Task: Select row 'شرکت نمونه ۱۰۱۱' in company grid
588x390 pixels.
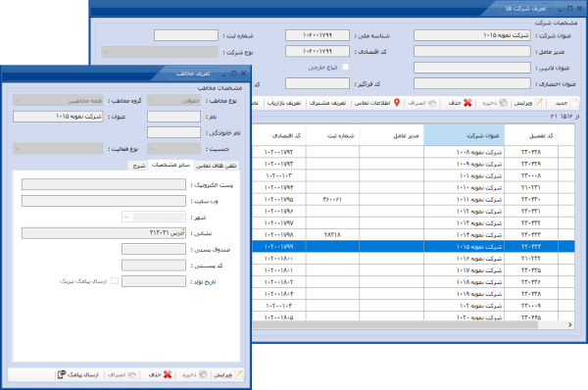Action: click(414, 199)
